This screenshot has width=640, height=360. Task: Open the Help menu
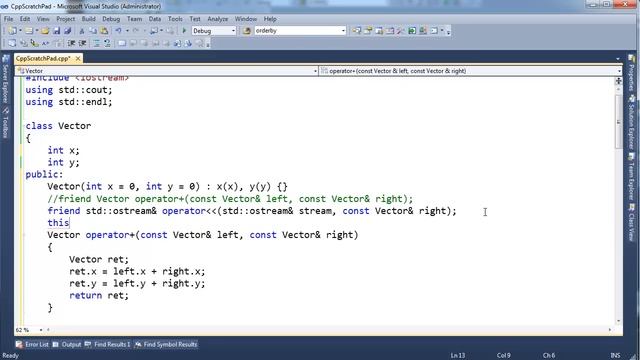coord(270,19)
